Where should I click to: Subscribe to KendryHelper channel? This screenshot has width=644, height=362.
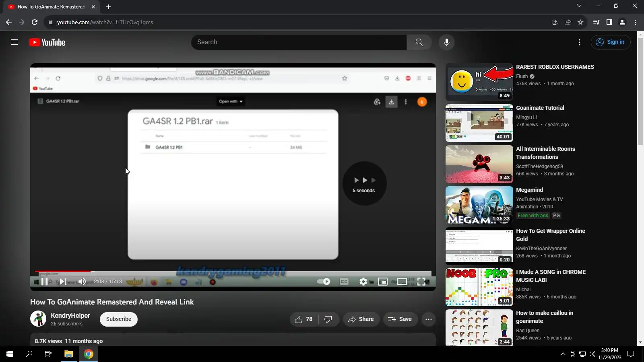(x=119, y=319)
